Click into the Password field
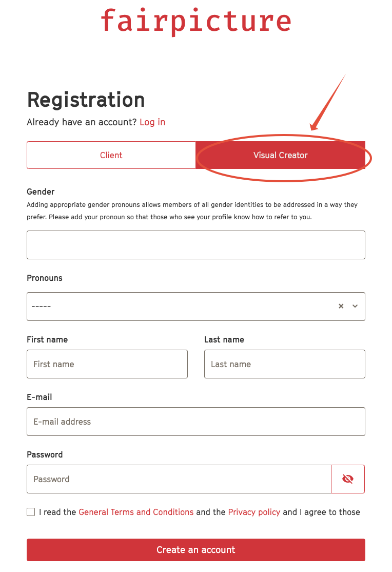392x572 pixels. pyautogui.click(x=179, y=479)
